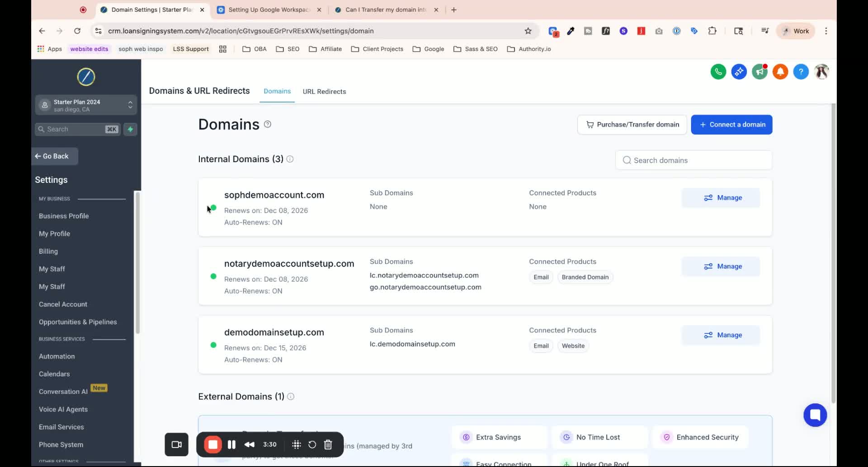This screenshot has width=868, height=467.
Task: Open the user avatar in the header
Action: click(821, 71)
